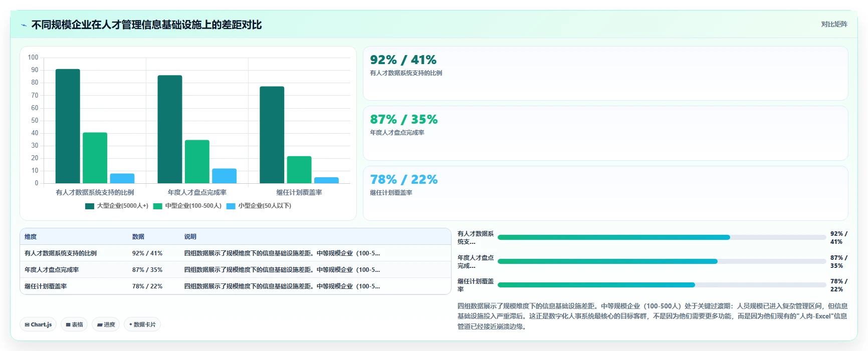Toggle 中型企业(100-500人) legend swatch

pyautogui.click(x=158, y=206)
